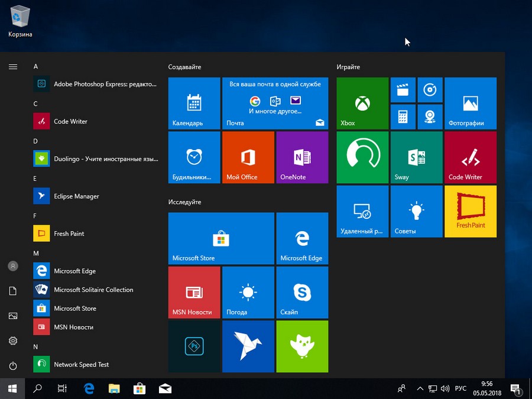
Task: Launch the Movies & TV clapperboard small tile
Action: pyautogui.click(x=403, y=90)
